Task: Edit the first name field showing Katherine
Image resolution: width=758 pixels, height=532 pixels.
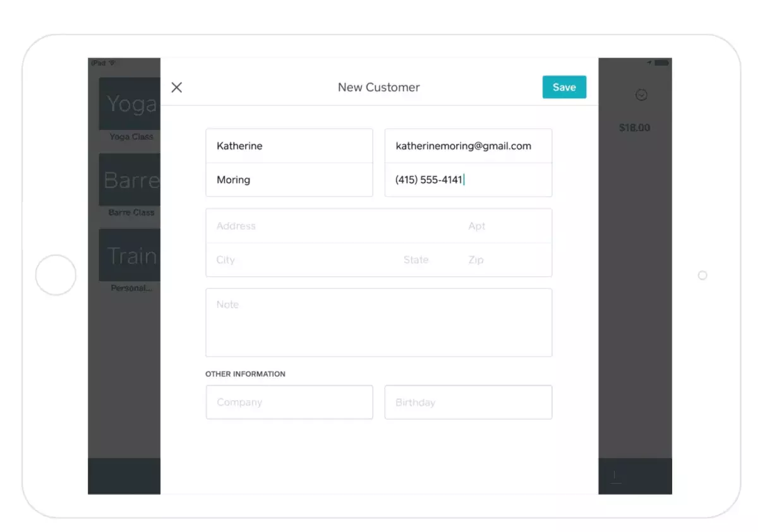Action: tap(289, 146)
